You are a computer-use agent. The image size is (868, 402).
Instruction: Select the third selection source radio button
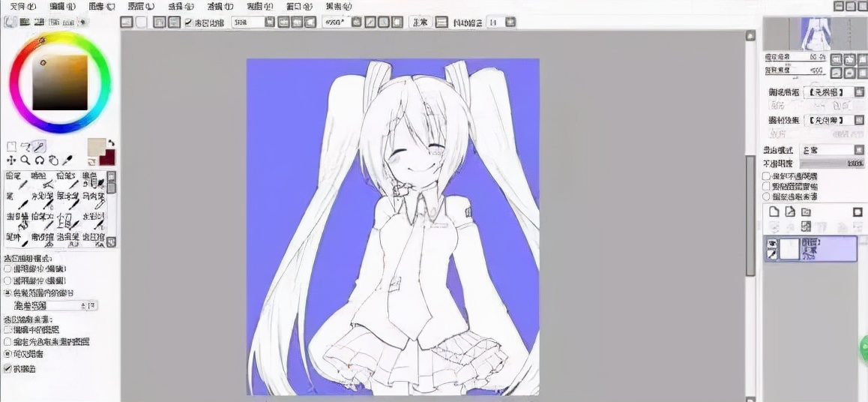tap(7, 353)
